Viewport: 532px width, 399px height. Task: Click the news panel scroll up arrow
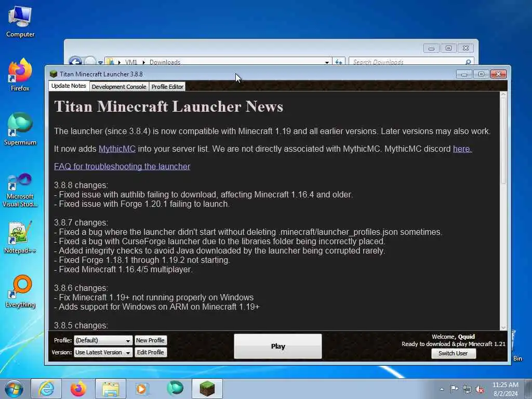click(503, 95)
